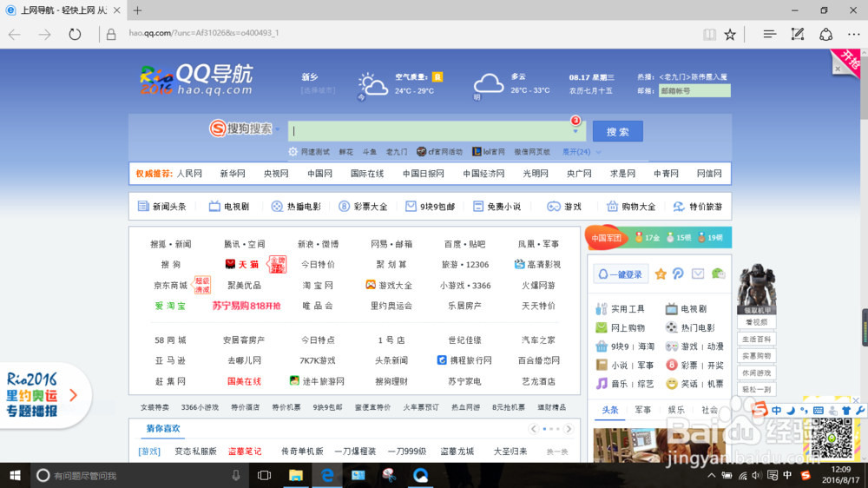Open 特价旅游 category
Viewport: 868px width, 488px height.
point(698,207)
